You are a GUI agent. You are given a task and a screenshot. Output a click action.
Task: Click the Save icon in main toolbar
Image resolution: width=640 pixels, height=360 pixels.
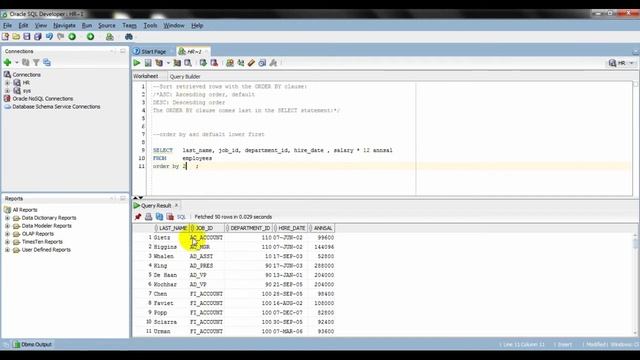(27, 37)
